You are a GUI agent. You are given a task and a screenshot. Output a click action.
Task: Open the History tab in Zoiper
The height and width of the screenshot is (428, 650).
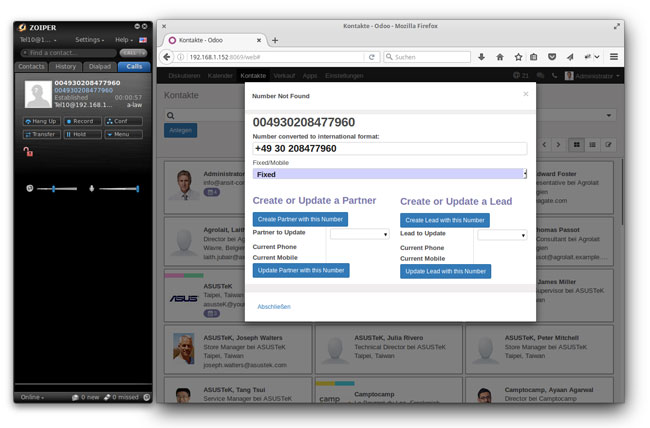click(x=65, y=66)
